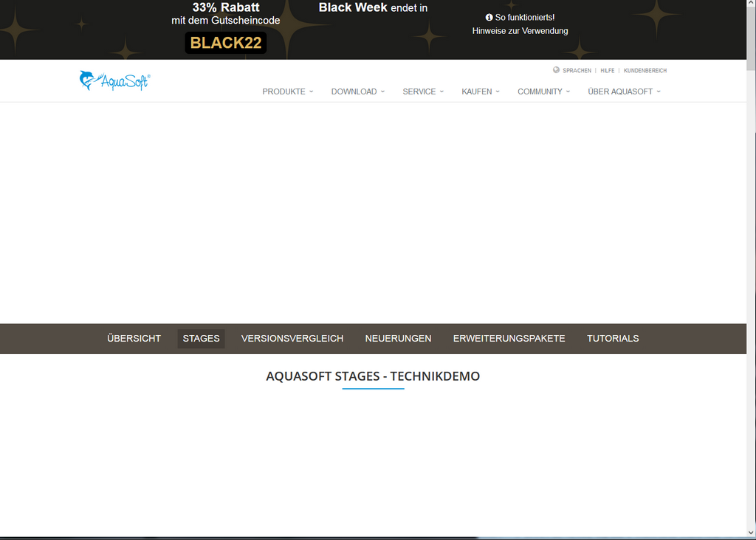The image size is (756, 540).
Task: Click the AquaSoft dolphin logo
Action: [x=114, y=80]
